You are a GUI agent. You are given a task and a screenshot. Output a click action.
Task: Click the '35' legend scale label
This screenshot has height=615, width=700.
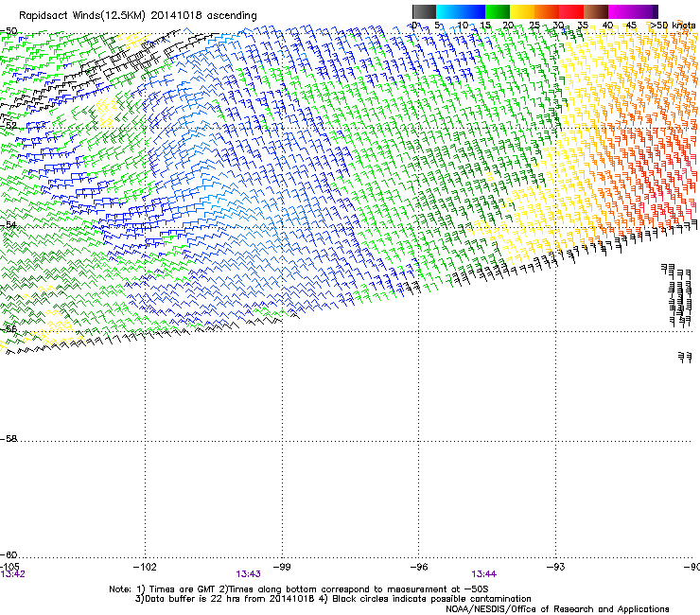coord(583,26)
